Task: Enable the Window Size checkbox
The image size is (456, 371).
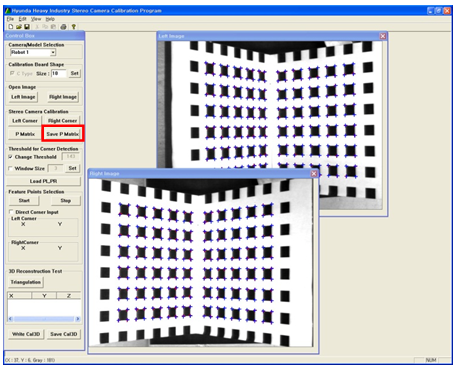Action: [11, 169]
